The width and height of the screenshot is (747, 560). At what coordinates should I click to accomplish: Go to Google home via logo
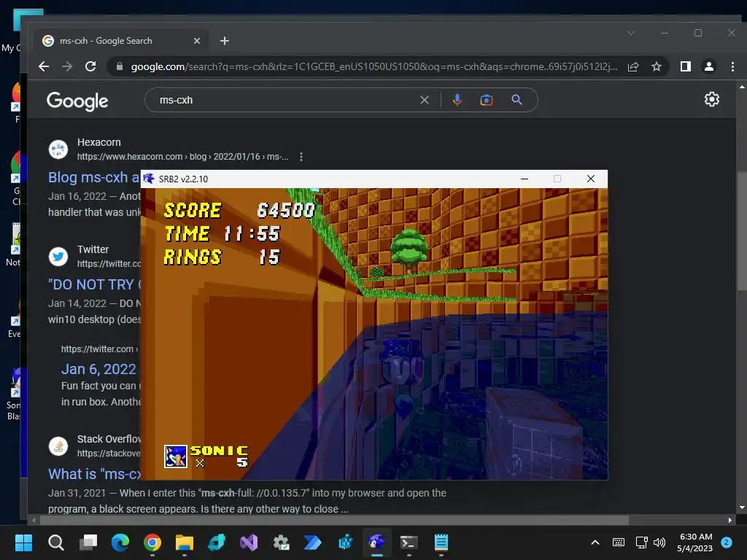(x=77, y=101)
